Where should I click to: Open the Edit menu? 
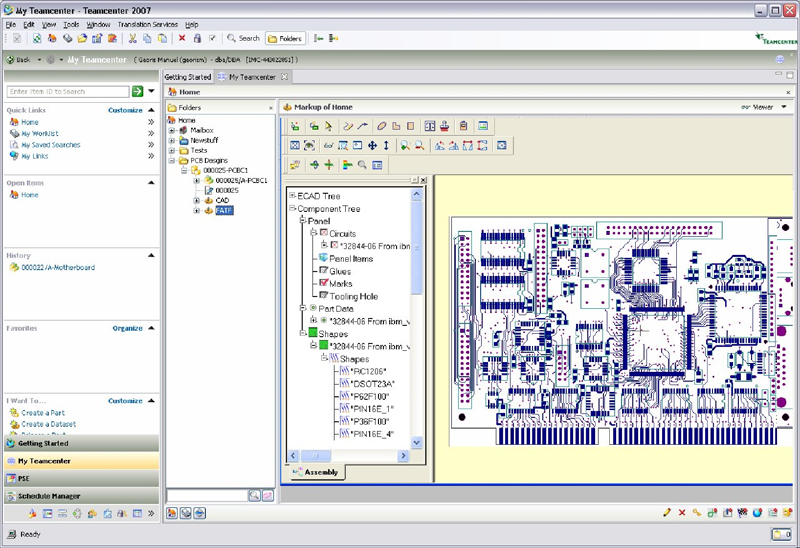click(29, 24)
